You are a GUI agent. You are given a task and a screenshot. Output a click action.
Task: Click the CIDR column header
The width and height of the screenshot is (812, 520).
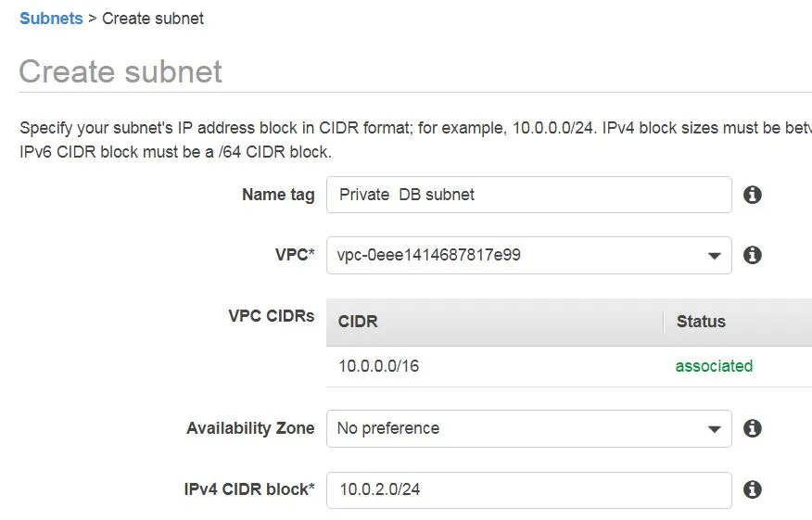[x=495, y=322]
